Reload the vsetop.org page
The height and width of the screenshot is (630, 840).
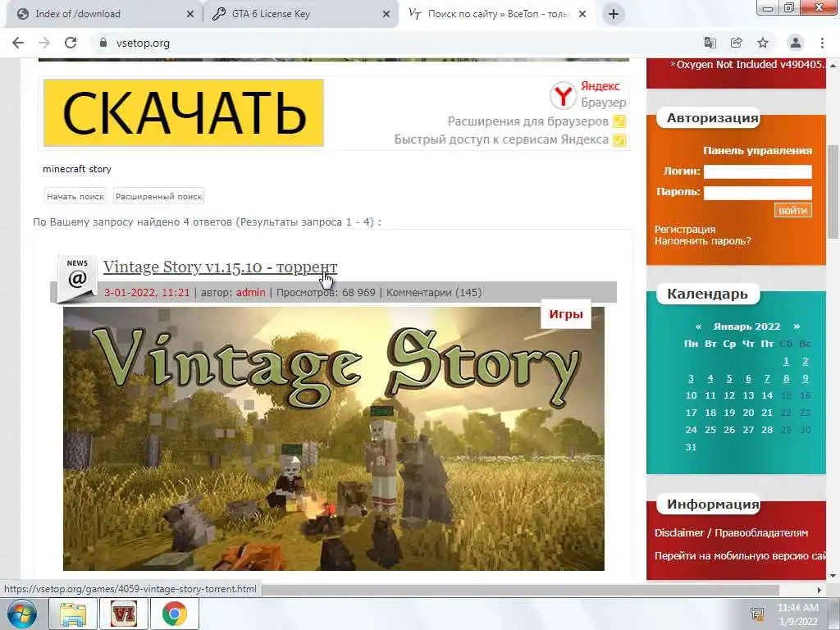(71, 43)
